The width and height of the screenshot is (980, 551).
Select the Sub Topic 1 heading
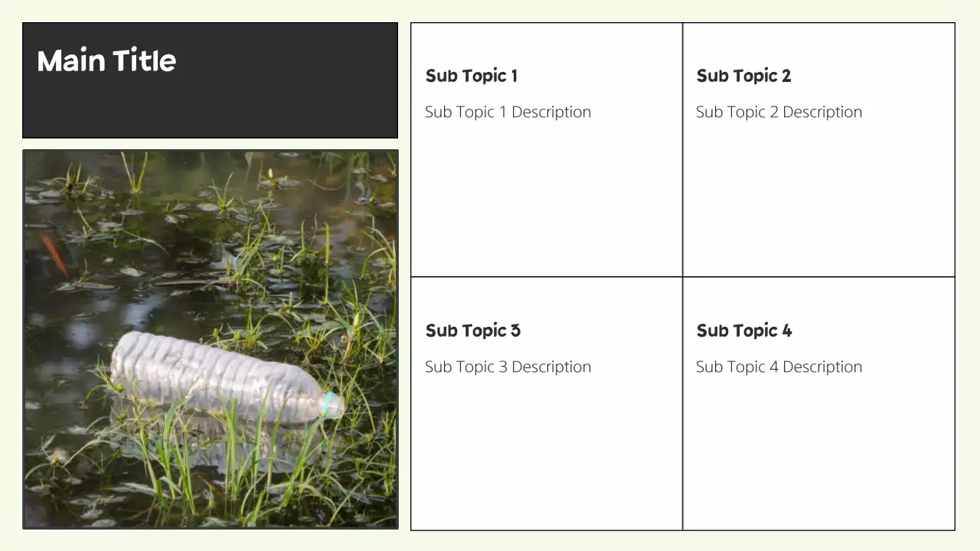(471, 76)
